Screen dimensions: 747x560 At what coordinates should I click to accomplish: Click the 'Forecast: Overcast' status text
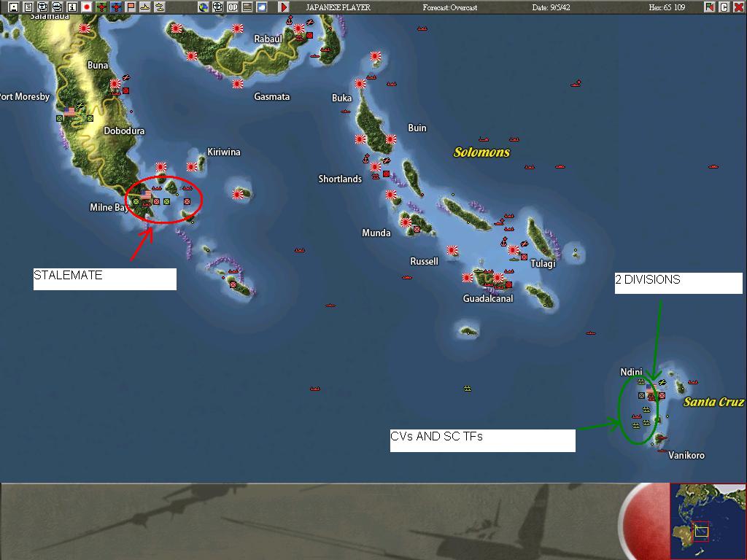click(x=449, y=7)
